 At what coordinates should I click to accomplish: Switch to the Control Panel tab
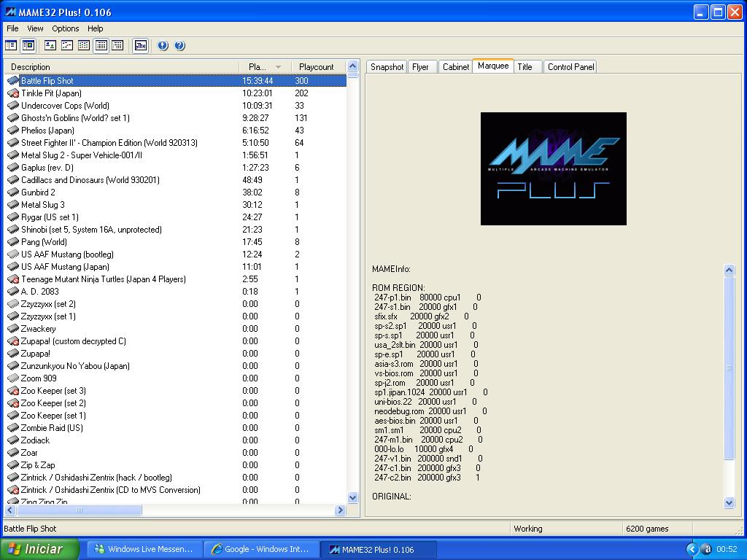570,67
